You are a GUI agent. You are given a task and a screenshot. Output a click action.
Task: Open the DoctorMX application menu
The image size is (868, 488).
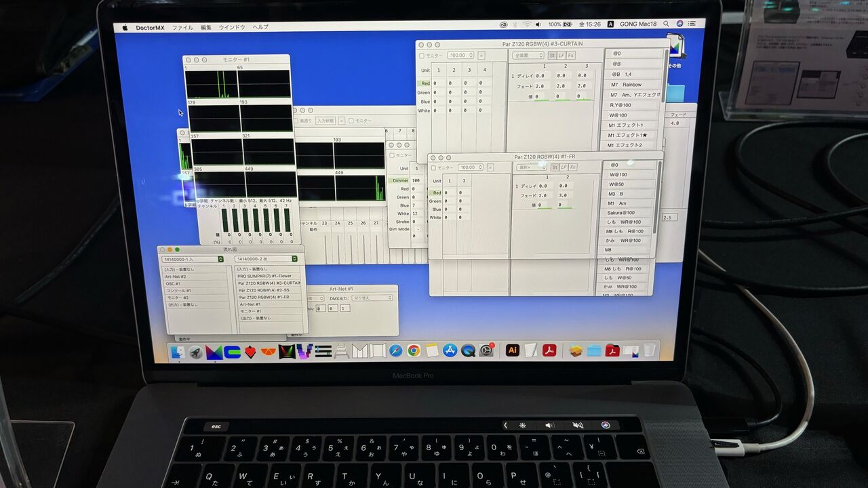[149, 28]
